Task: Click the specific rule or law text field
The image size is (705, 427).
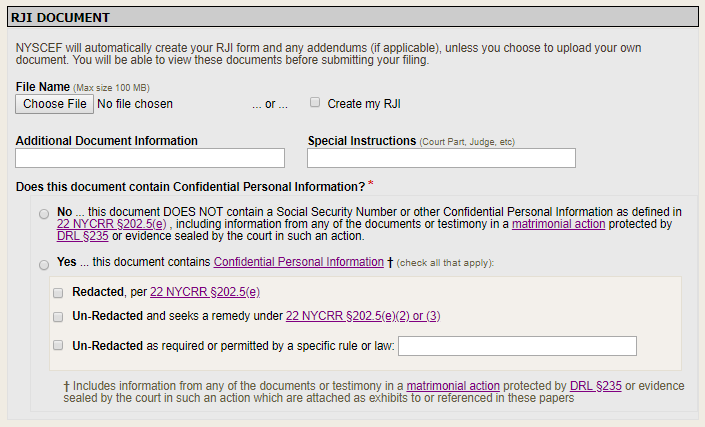Action: pos(517,346)
